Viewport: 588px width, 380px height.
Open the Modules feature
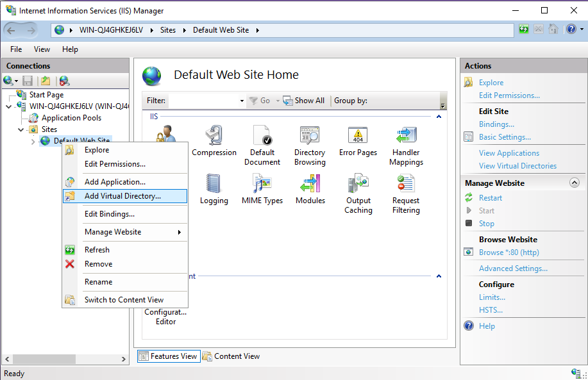point(310,189)
